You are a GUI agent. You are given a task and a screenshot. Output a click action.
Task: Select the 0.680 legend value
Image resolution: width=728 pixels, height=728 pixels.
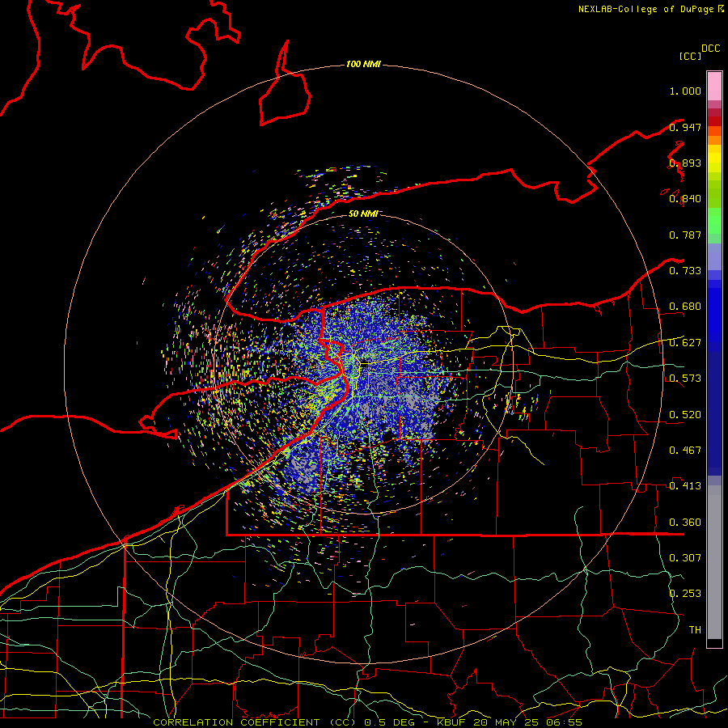[685, 307]
